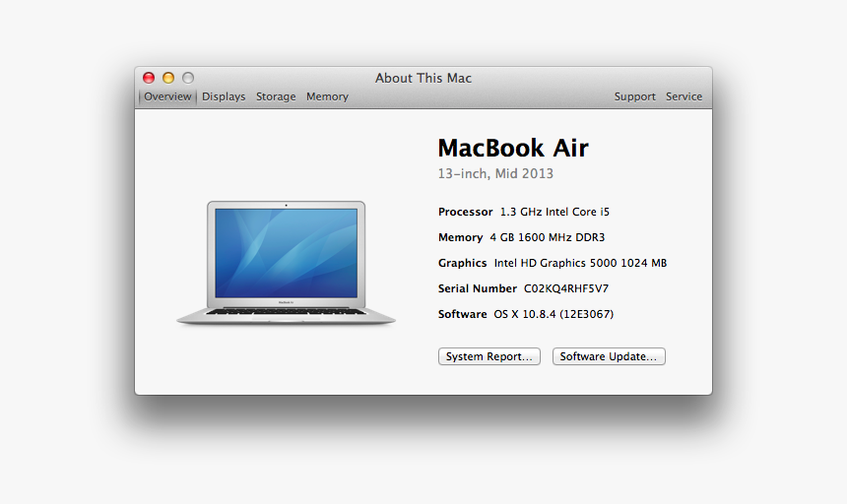The width and height of the screenshot is (847, 504).
Task: Select the MacBook Air heading text
Action: pos(513,148)
